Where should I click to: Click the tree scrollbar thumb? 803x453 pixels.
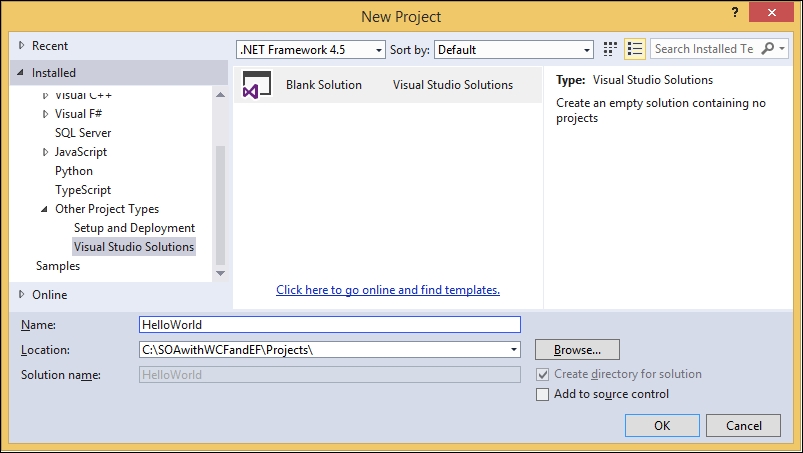pos(220,205)
